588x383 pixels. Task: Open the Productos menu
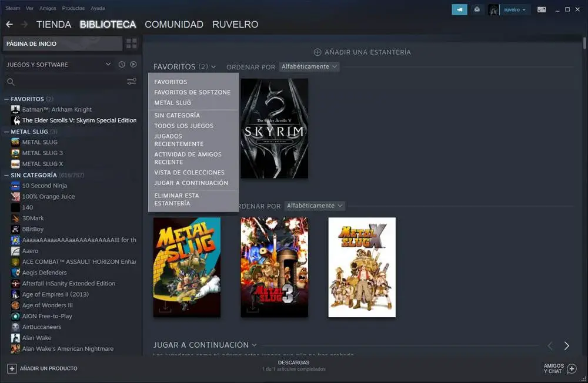coord(73,8)
